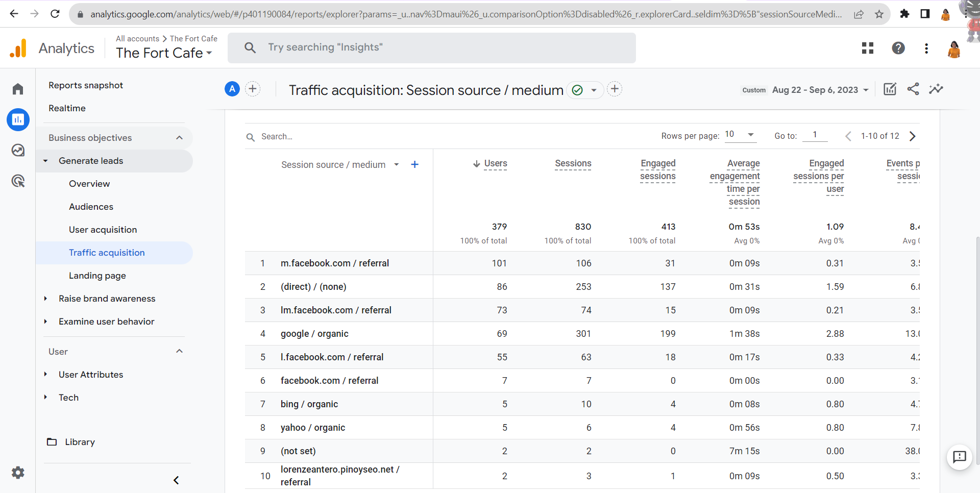Open the Advertising icon in left rail
Viewport: 980px width, 493px height.
pos(18,181)
